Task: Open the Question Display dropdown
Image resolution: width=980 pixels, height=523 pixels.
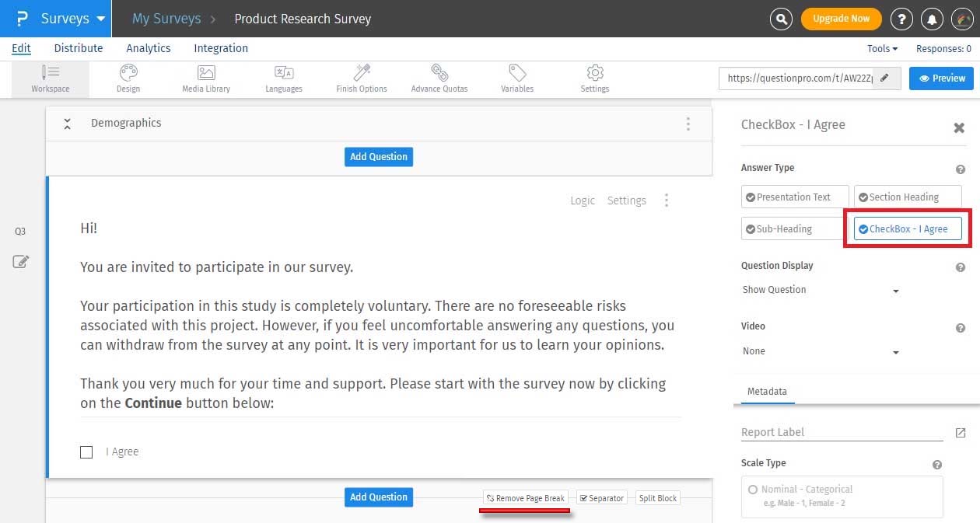Action: 822,290
